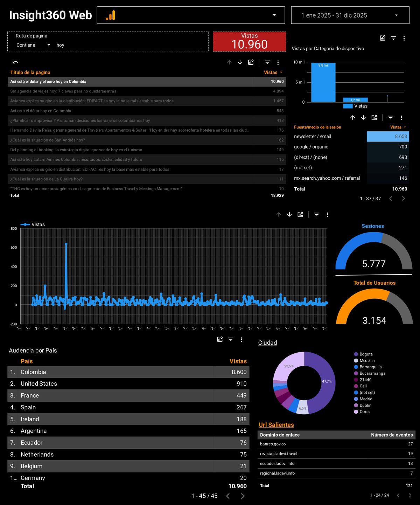This screenshot has height=505, width=420.
Task: Open chart explore icon on page title table
Action: [x=251, y=62]
